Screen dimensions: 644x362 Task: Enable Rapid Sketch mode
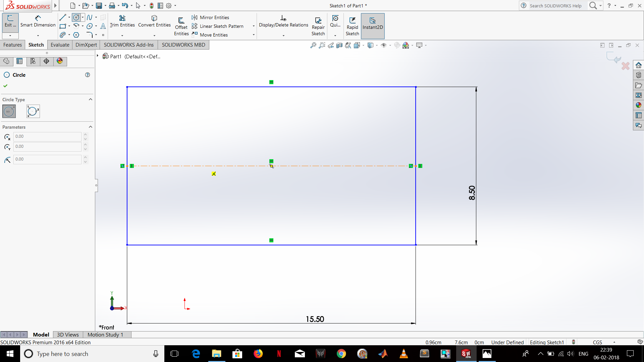coord(353,25)
